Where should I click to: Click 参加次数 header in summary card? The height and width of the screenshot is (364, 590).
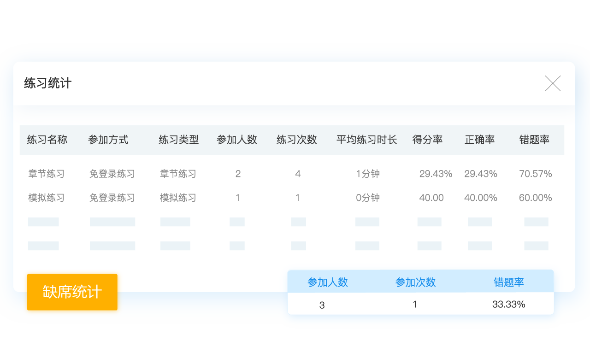[x=415, y=282]
